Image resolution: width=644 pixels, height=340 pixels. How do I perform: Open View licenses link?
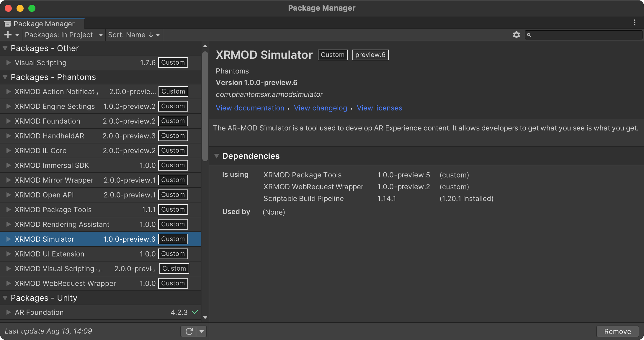379,108
